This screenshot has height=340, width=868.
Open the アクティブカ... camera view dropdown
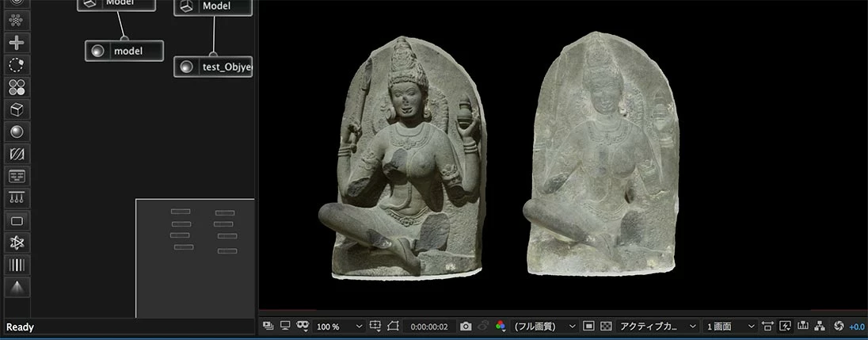(x=657, y=327)
